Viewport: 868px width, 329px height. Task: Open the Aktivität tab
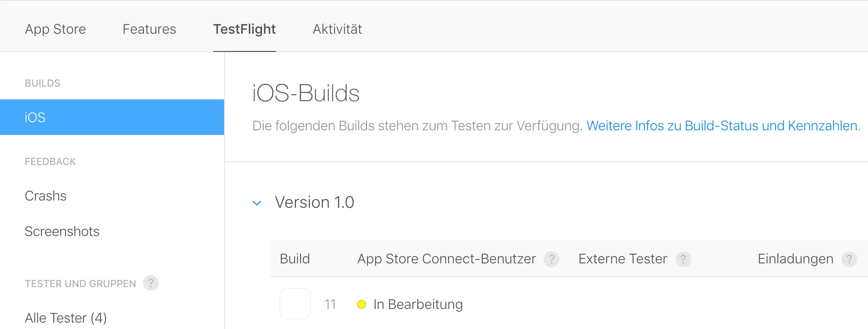pos(337,29)
